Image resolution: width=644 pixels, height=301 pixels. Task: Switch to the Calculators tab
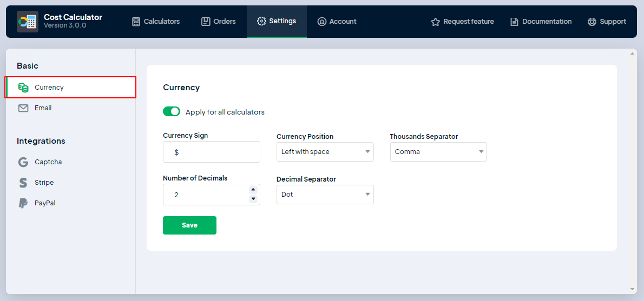tap(156, 21)
